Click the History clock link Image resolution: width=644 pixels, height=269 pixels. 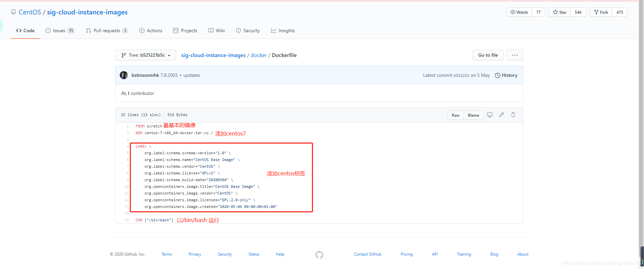coord(506,75)
